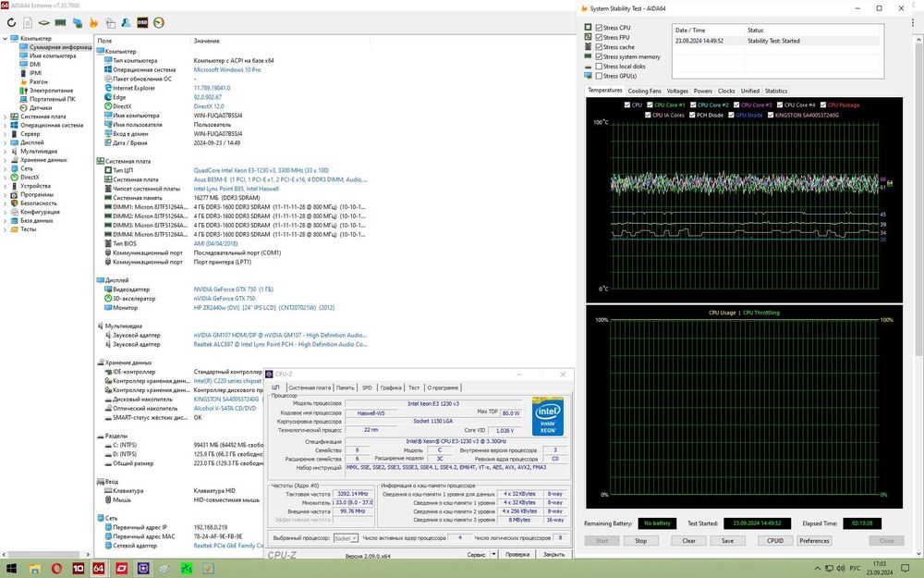Image resolution: width=924 pixels, height=578 pixels.
Task: Enable Stress local disks checkbox
Action: (599, 67)
